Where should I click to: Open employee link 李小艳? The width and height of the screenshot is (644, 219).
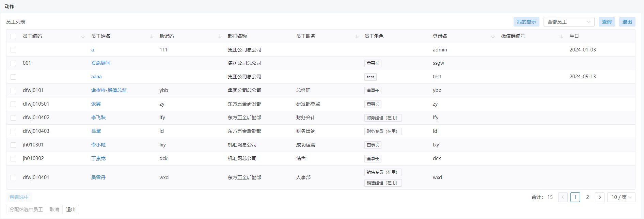[98, 145]
